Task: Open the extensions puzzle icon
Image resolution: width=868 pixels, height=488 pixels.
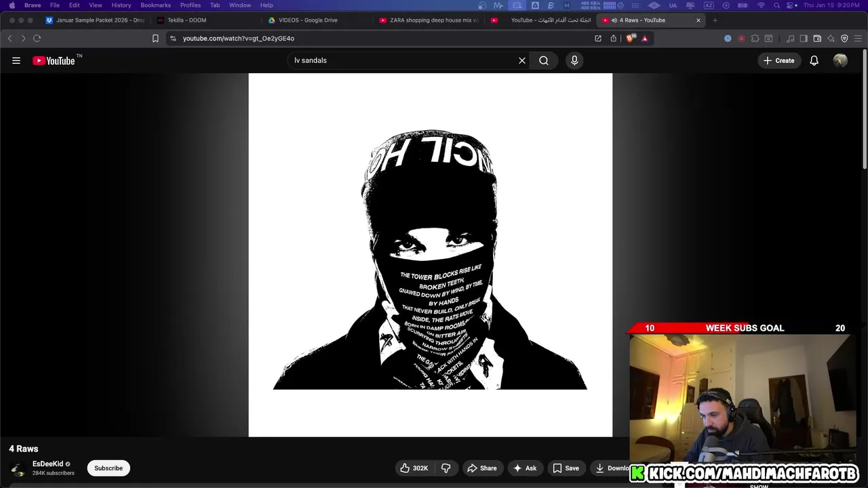Action: 755,39
